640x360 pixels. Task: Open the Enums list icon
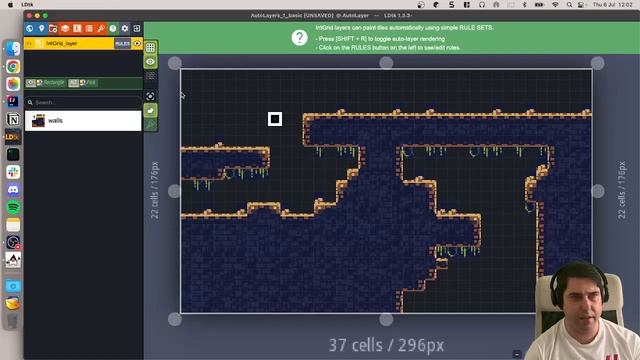coord(89,29)
